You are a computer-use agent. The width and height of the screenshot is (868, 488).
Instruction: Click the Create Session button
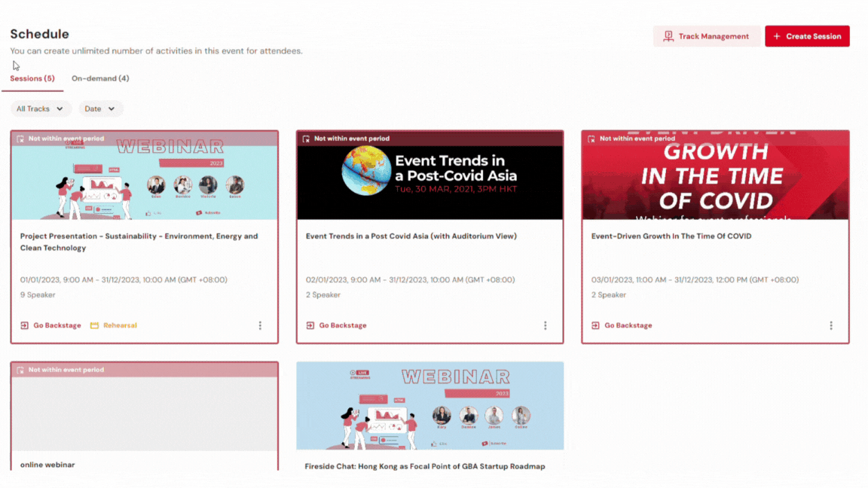807,36
